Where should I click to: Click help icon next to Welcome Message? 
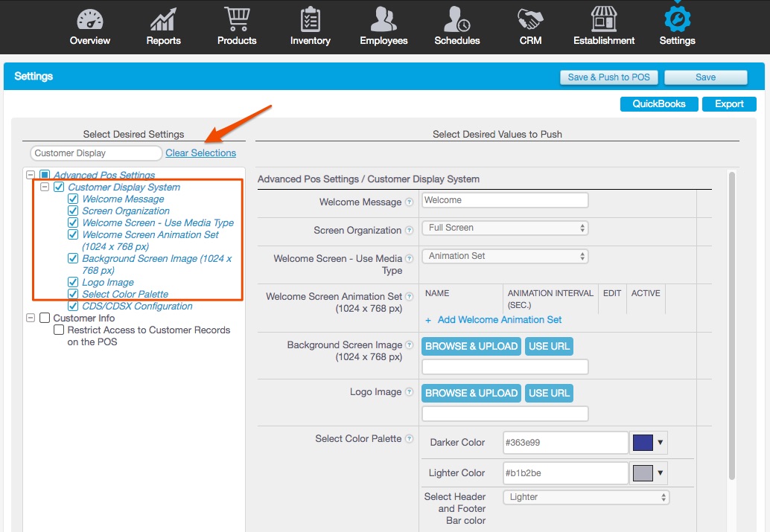pos(409,202)
